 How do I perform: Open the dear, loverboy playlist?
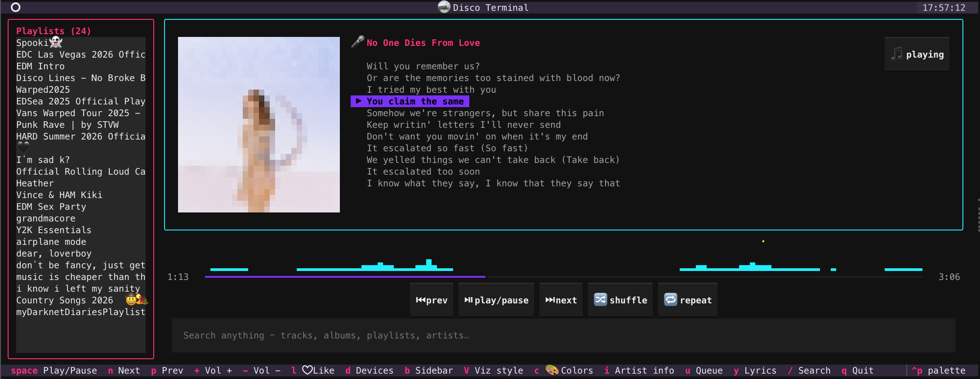pos(81,253)
